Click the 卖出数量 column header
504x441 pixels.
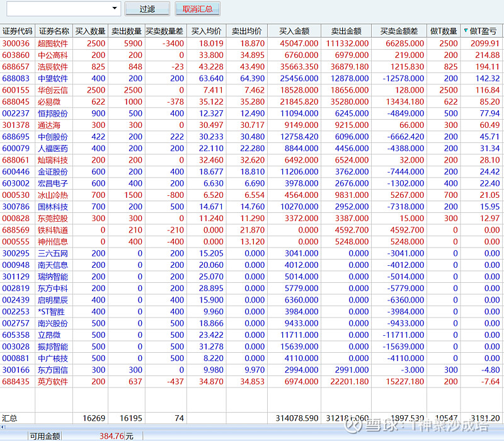pyautogui.click(x=127, y=31)
